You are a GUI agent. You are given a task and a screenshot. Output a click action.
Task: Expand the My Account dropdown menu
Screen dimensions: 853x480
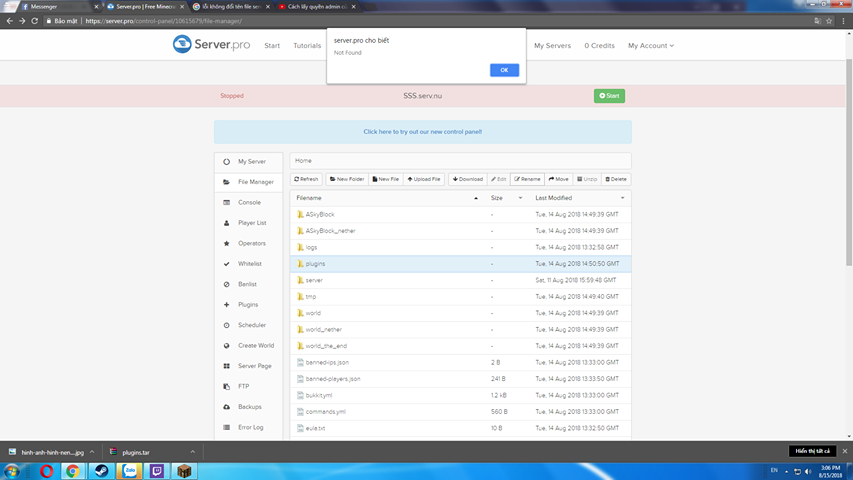(x=650, y=46)
